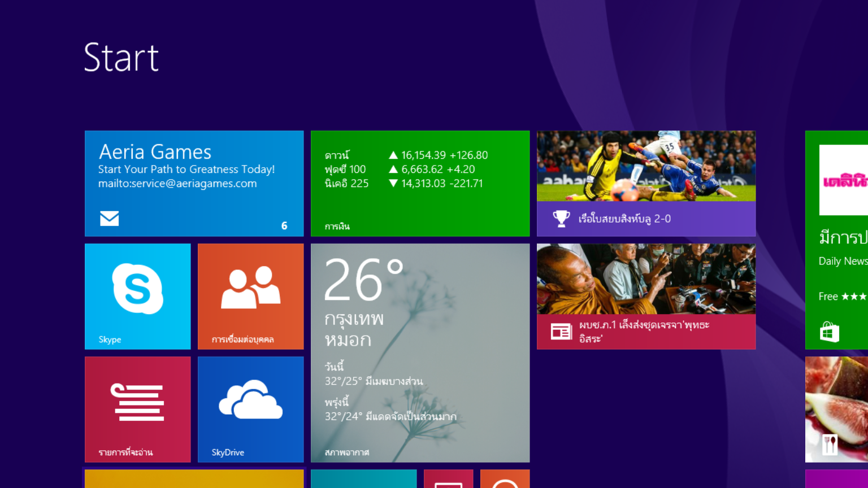The height and width of the screenshot is (488, 868).
Task: Click the "Daily News" app name
Action: coord(843,261)
